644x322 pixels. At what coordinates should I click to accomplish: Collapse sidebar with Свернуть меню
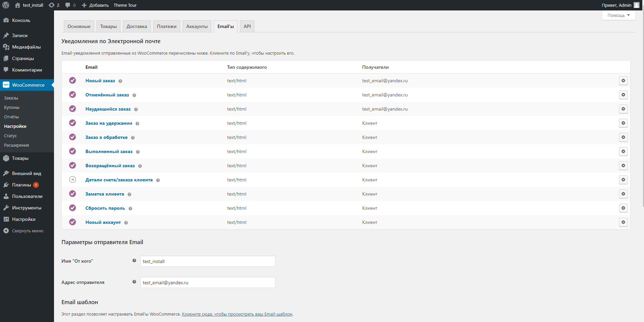(x=27, y=231)
